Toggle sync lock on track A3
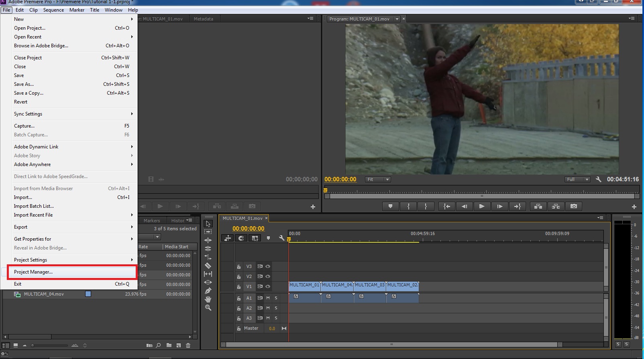Screen dimensions: 644x359 [260, 318]
